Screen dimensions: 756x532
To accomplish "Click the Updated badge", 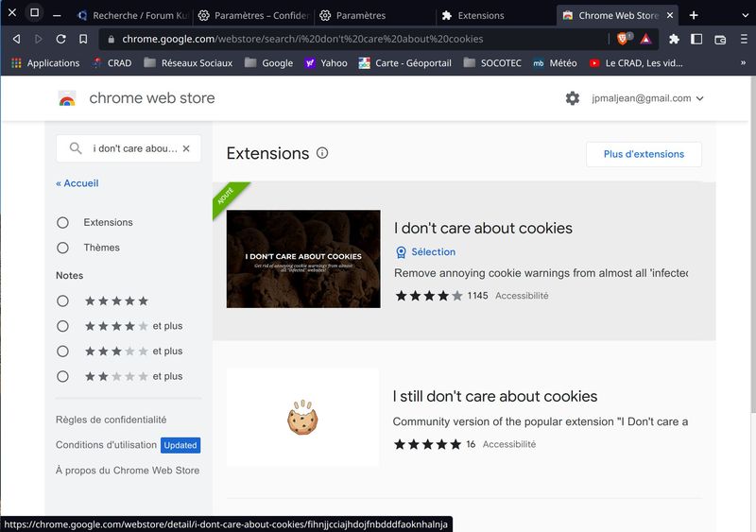I will 180,445.
